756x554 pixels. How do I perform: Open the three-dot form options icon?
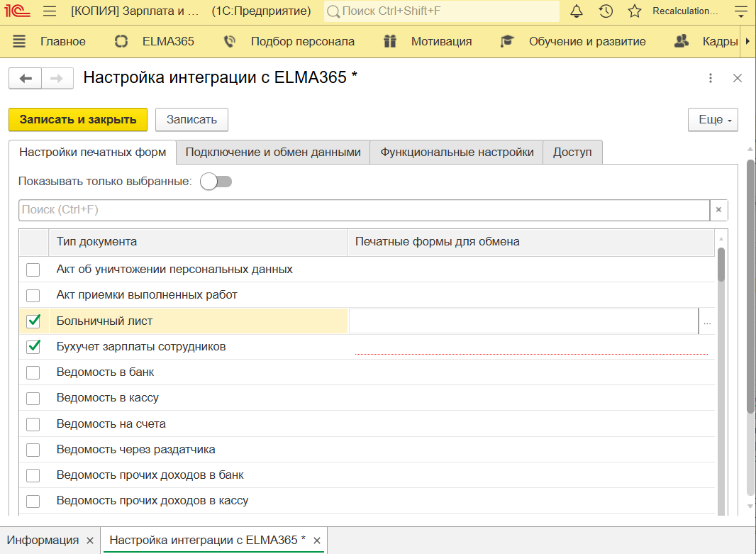[710, 78]
